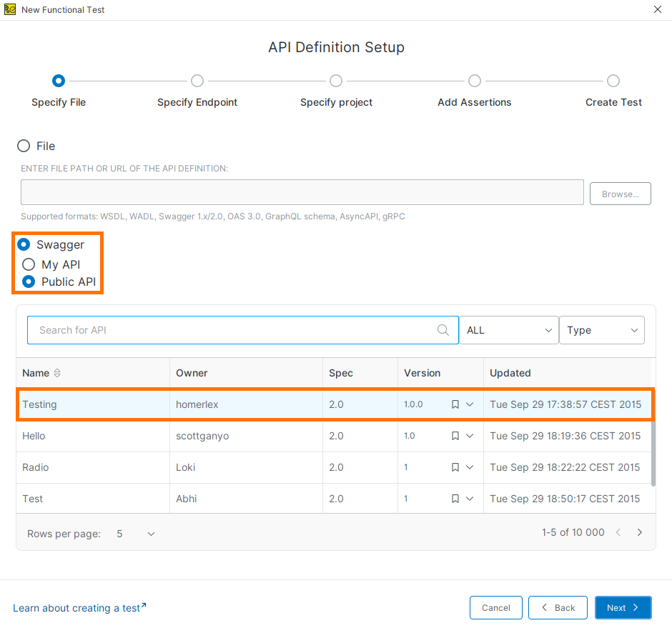The image size is (672, 633).
Task: Select the Swagger radio button
Action: 24,244
